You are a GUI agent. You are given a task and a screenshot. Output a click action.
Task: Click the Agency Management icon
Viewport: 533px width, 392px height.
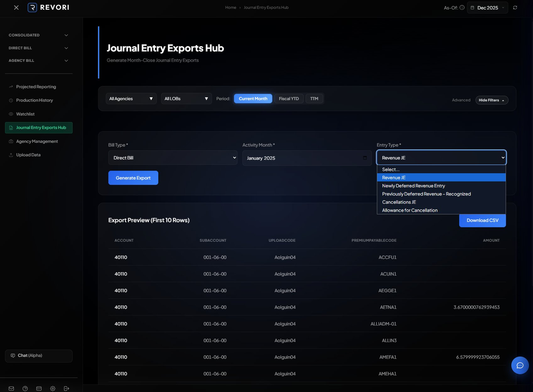(11, 141)
